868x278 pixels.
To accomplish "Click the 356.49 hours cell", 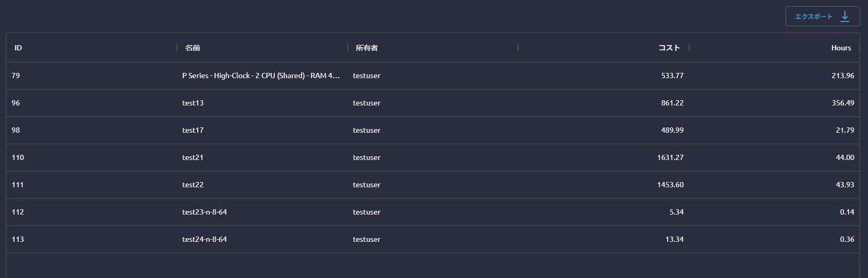I will 843,103.
